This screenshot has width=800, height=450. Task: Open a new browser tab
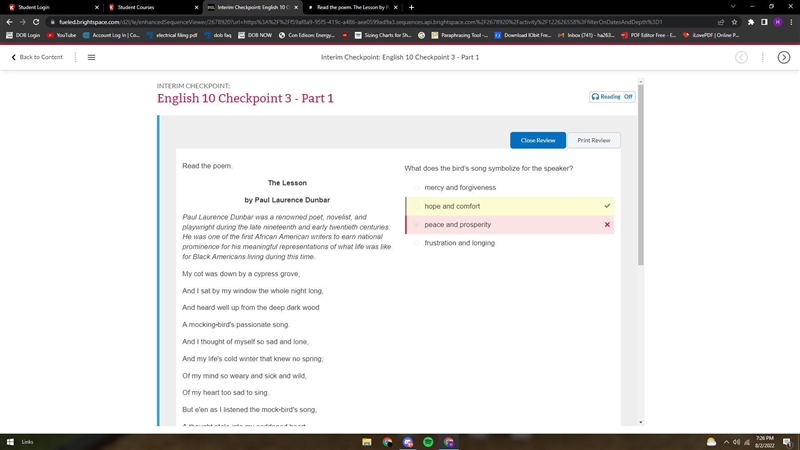(x=411, y=7)
